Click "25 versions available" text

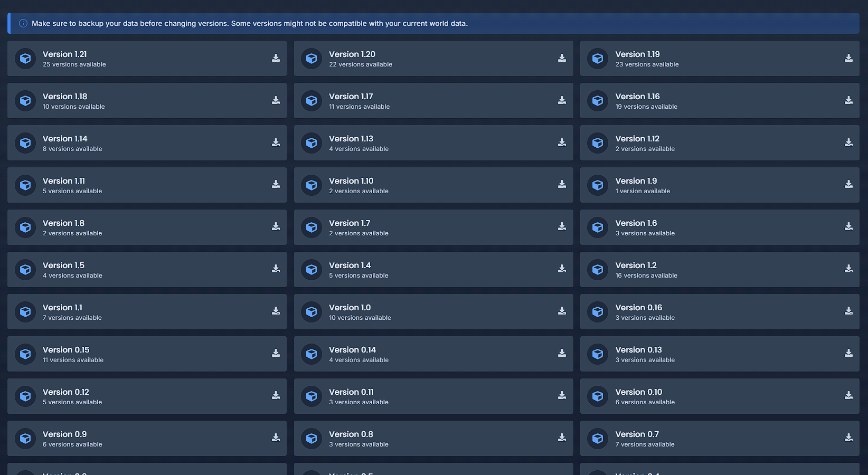pos(74,64)
